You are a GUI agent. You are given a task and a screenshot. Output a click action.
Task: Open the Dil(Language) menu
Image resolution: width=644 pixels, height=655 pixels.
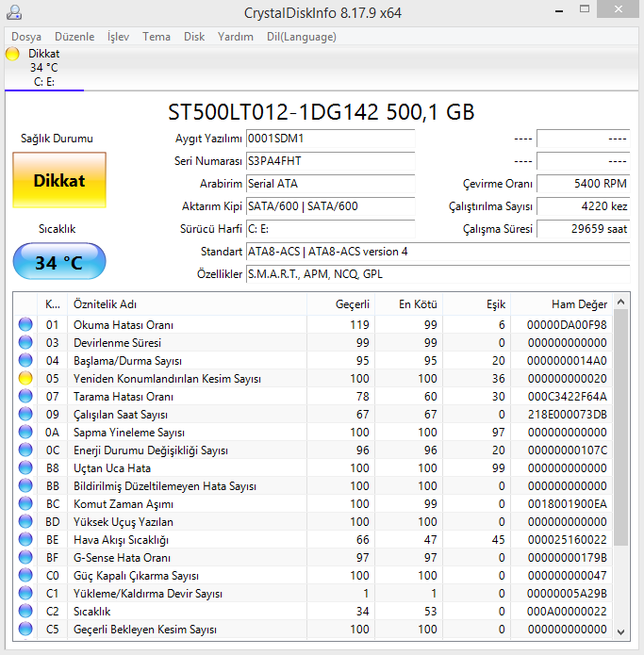(x=302, y=37)
